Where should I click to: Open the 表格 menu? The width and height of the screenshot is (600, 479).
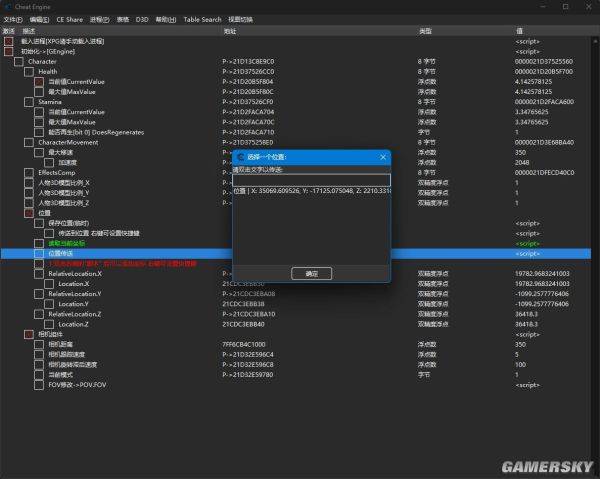(x=123, y=20)
